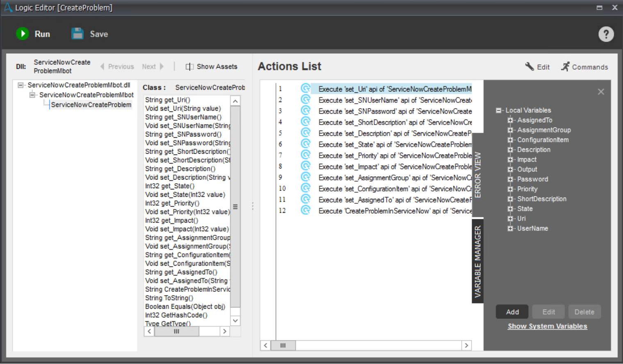Switch to VARIABLE MANAGER vertical tab

tap(478, 261)
